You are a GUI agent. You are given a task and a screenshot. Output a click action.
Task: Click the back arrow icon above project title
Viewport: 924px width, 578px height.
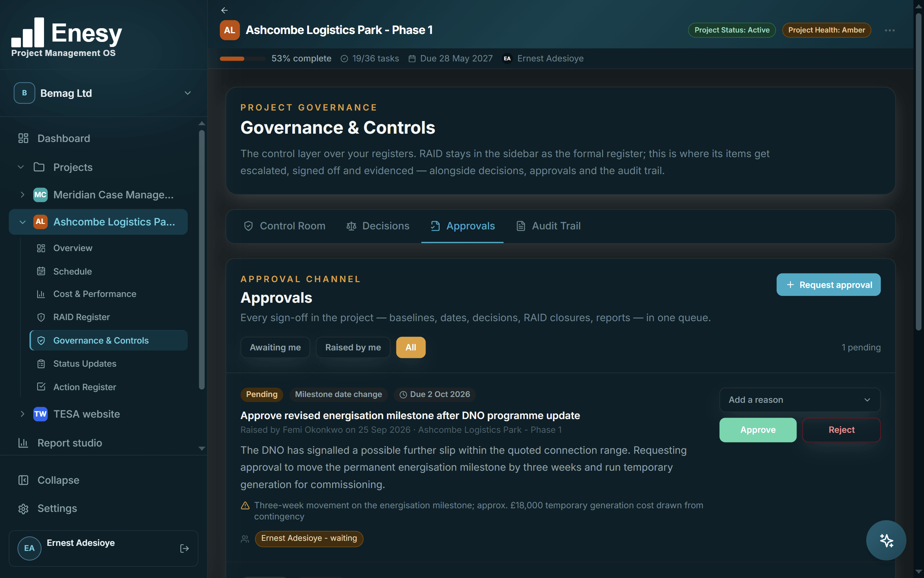pyautogui.click(x=224, y=10)
